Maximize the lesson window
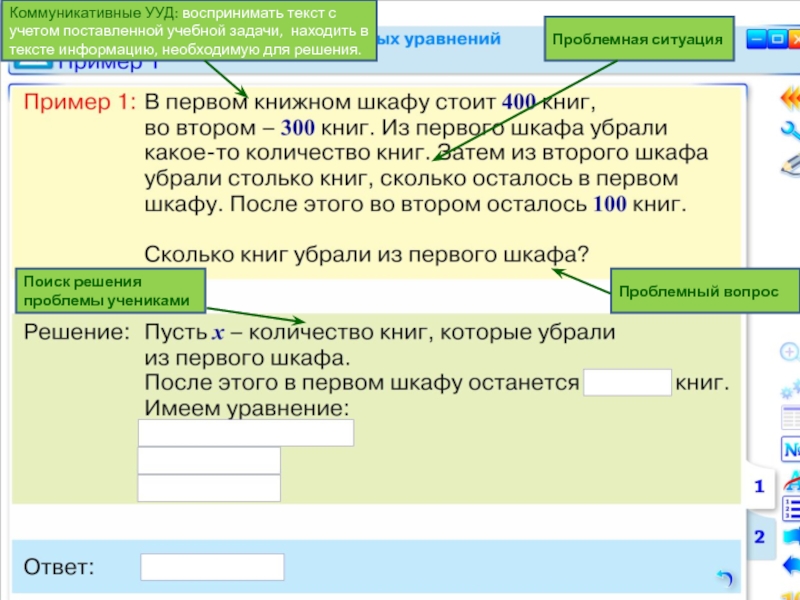This screenshot has width=800, height=600. coord(778,39)
